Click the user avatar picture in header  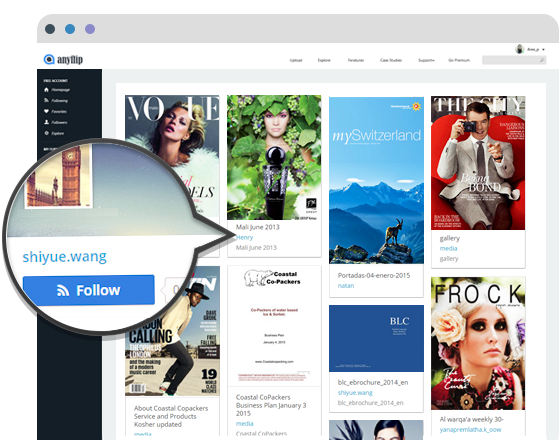[520, 49]
